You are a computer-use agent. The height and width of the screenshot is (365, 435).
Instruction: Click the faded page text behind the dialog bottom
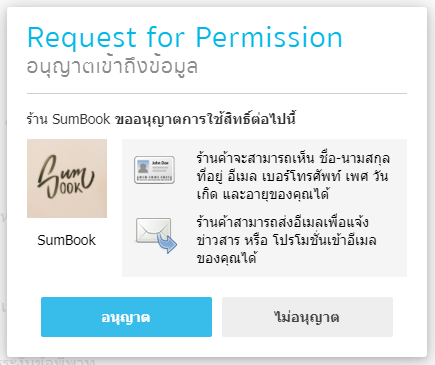[x=47, y=361]
